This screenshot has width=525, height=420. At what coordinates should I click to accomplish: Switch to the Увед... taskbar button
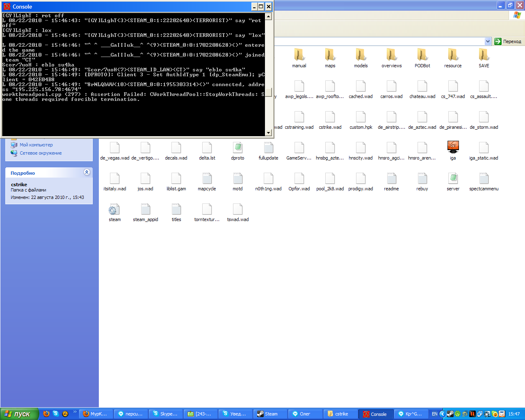(235, 414)
